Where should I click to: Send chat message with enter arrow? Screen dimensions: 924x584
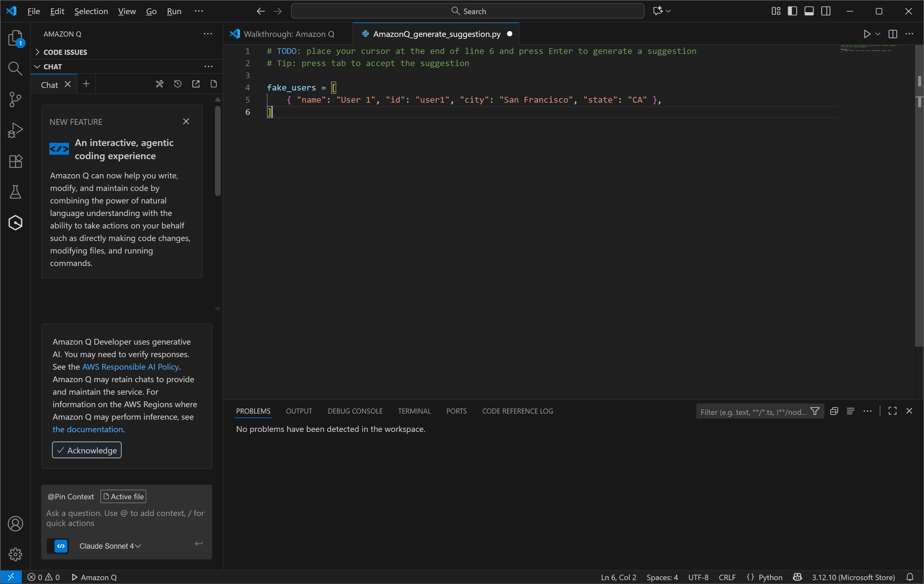(199, 544)
